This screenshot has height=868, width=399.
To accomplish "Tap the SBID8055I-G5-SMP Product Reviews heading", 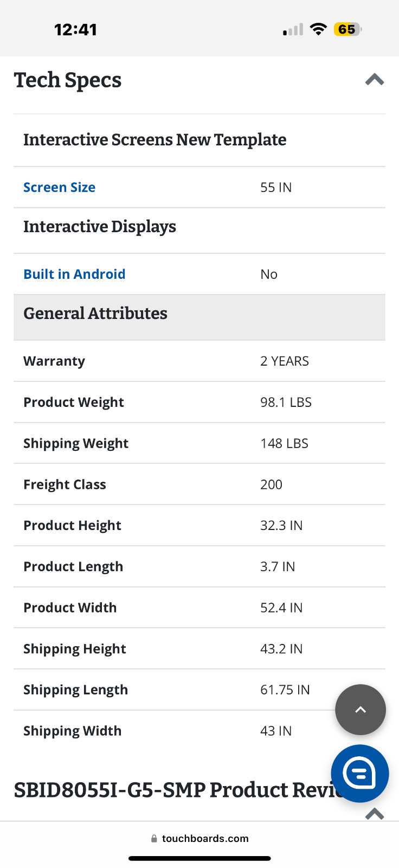I will coord(173,790).
